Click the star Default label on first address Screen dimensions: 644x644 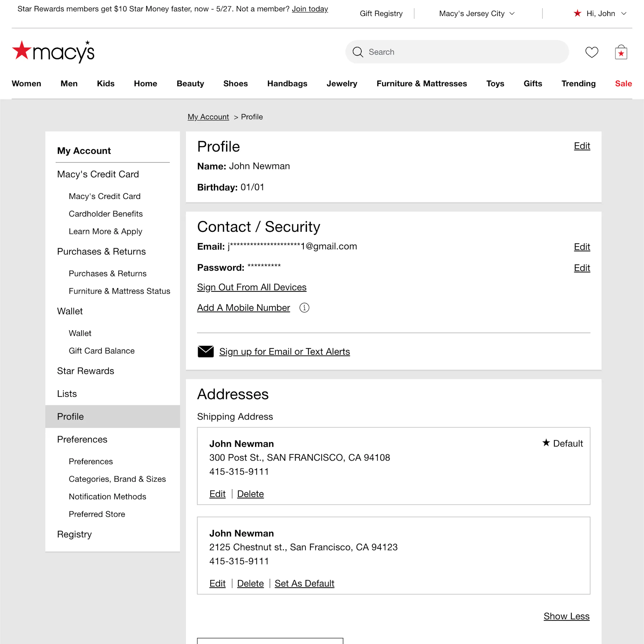pos(562,443)
